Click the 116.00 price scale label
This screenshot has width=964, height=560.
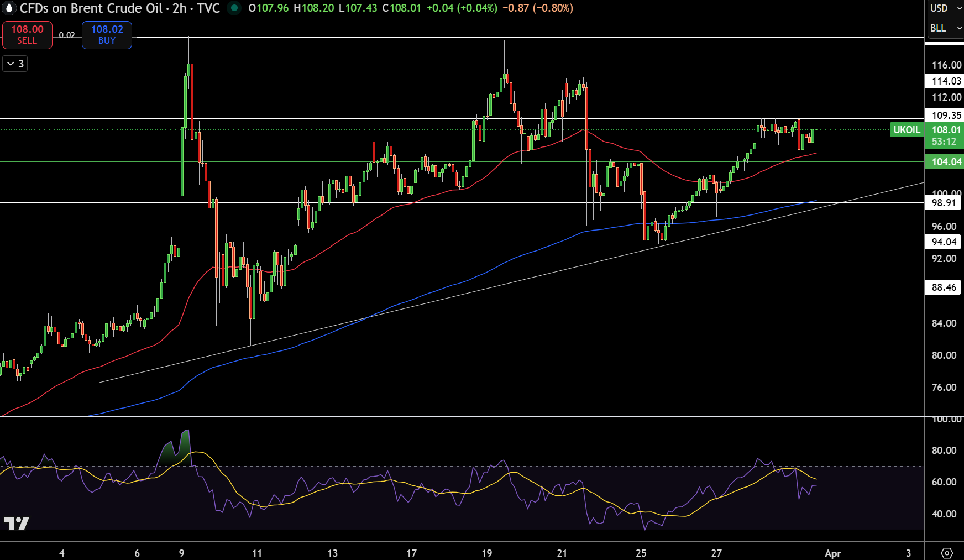point(946,65)
